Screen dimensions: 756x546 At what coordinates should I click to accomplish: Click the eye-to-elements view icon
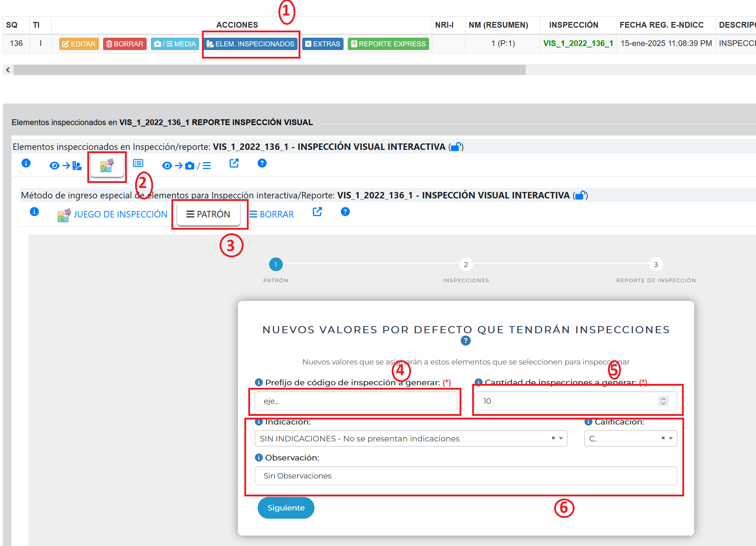[65, 165]
